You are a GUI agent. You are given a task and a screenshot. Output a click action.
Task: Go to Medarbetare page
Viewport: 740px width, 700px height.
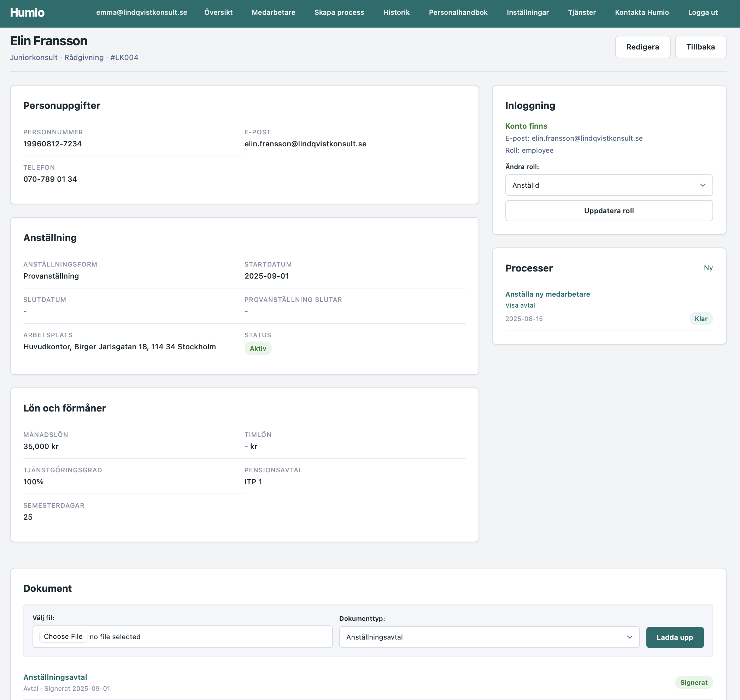[x=274, y=12]
